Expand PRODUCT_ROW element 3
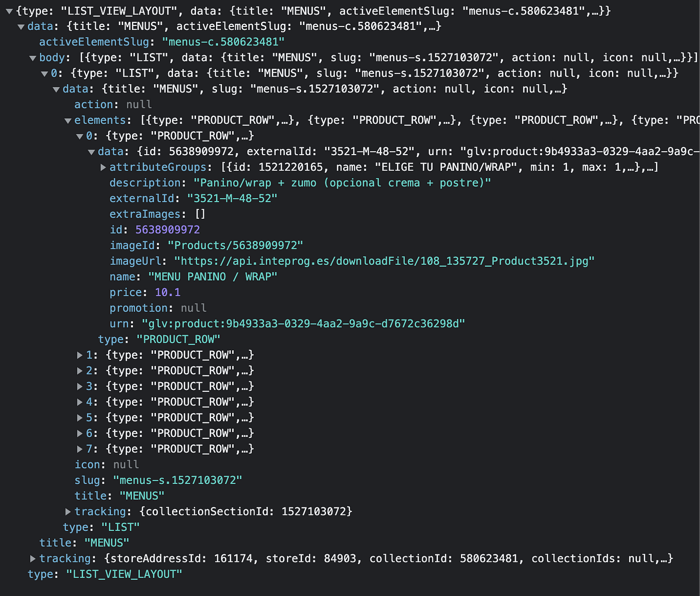Image resolution: width=700 pixels, height=596 pixels. (x=79, y=386)
